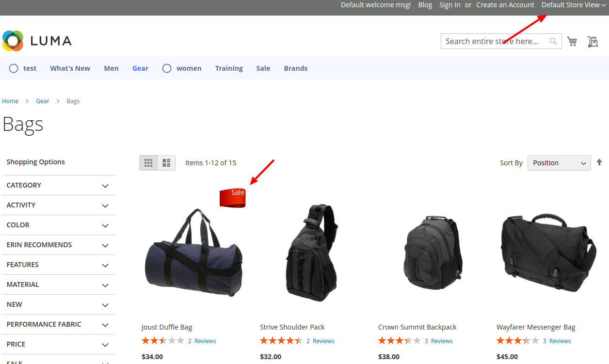This screenshot has height=364, width=609.
Task: Open the test menu item
Action: tap(30, 68)
